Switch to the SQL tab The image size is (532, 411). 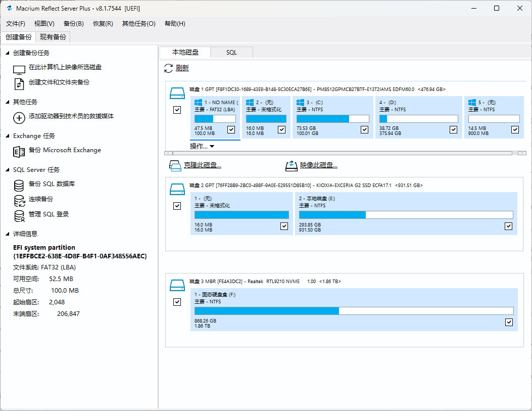231,53
